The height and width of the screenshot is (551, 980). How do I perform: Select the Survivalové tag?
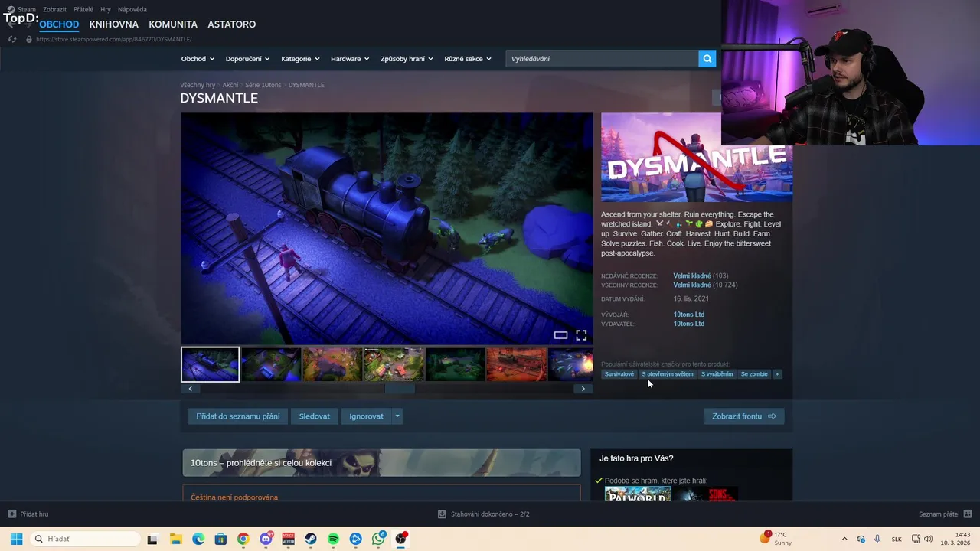619,374
